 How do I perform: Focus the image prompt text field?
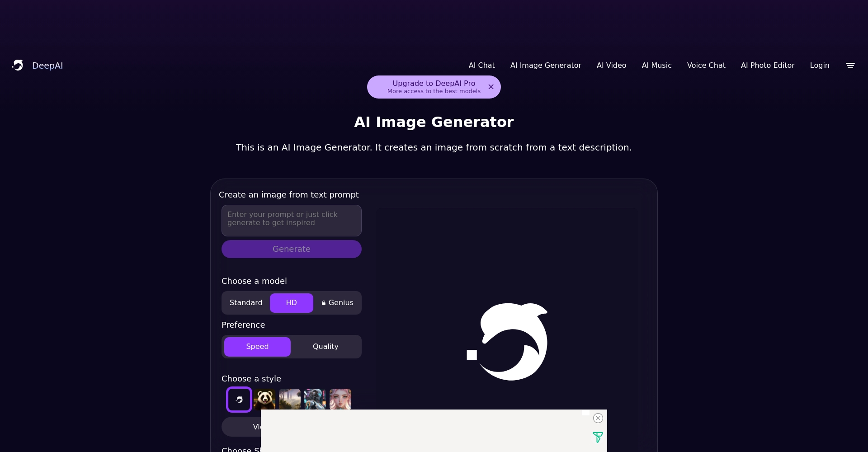[x=292, y=221]
